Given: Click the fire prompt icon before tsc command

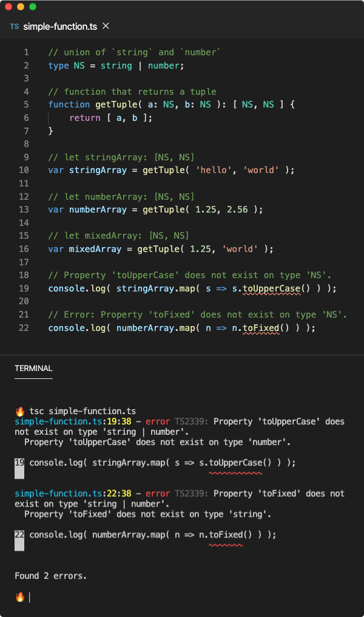Looking at the screenshot, I should point(20,412).
